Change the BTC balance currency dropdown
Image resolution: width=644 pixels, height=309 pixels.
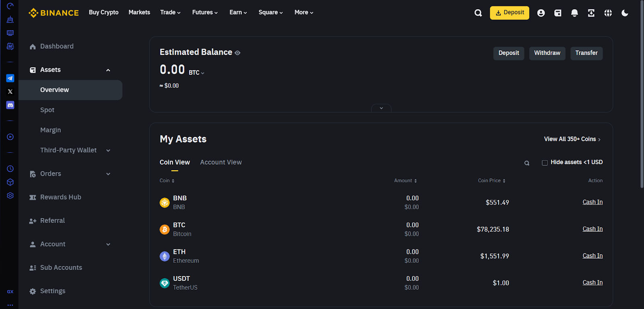click(x=197, y=72)
